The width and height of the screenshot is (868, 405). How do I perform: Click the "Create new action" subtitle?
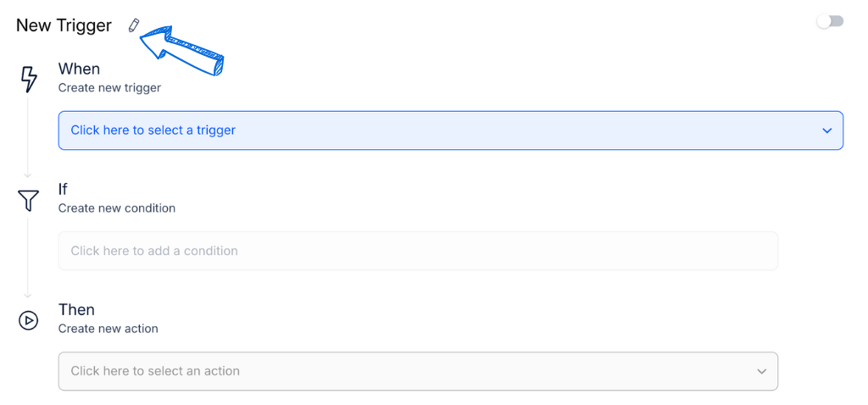coord(108,329)
